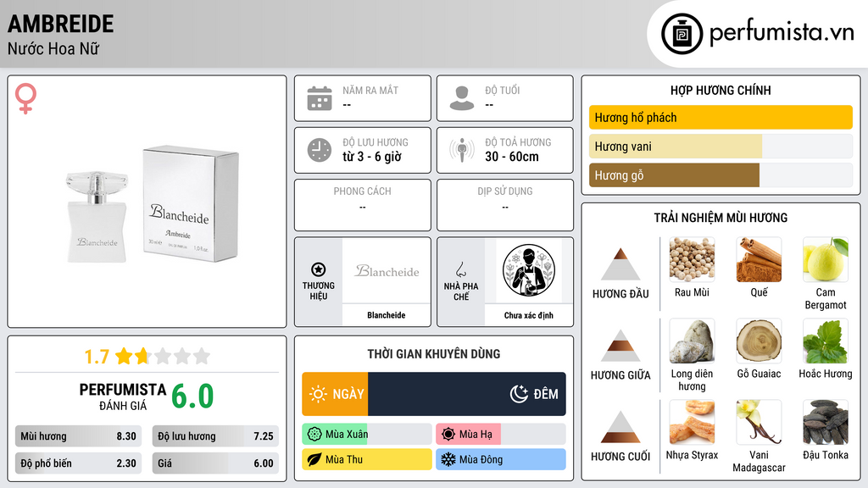Click the Rau Mùi coriander seeds image
Screen dimensions: 868x488
click(692, 259)
